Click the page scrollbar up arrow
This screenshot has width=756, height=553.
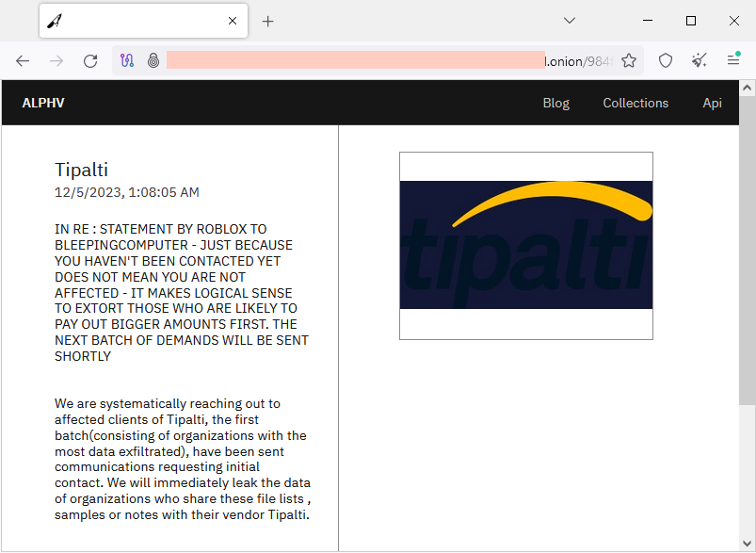748,88
